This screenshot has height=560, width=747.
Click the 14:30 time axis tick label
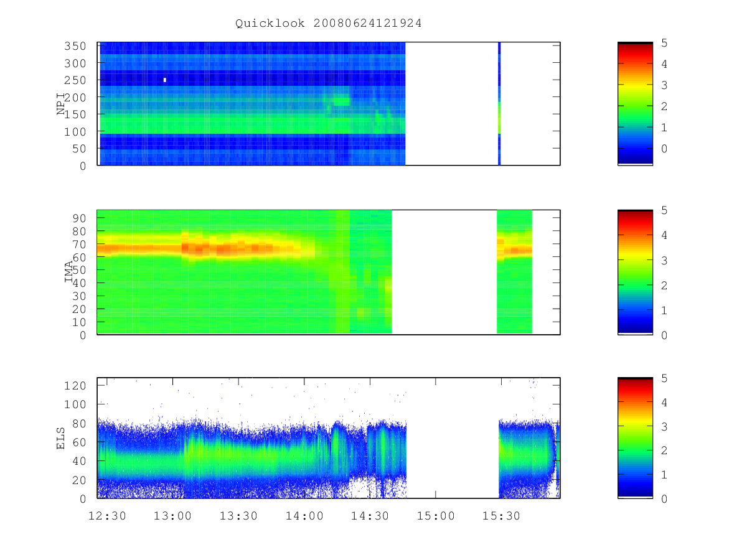pos(370,516)
